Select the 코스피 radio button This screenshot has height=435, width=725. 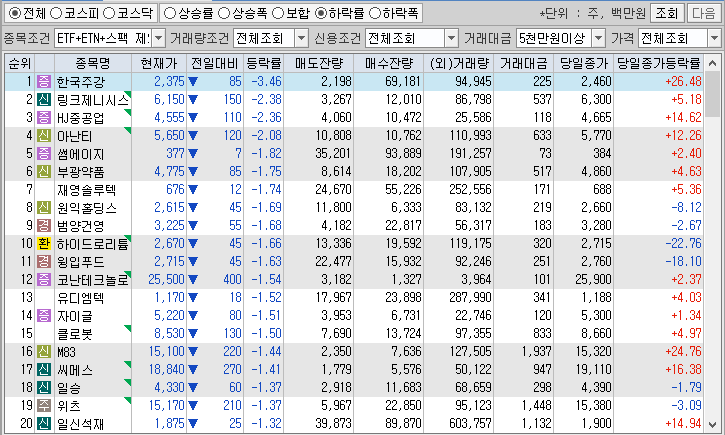click(56, 13)
